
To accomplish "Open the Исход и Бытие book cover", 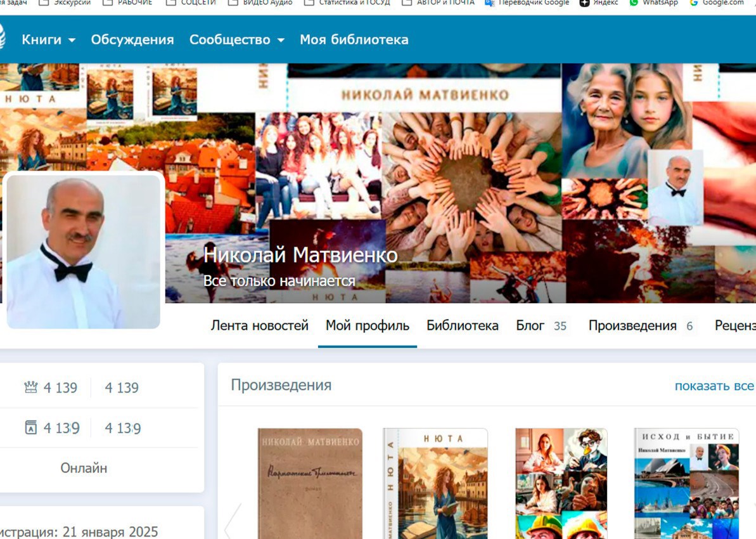I will click(686, 483).
